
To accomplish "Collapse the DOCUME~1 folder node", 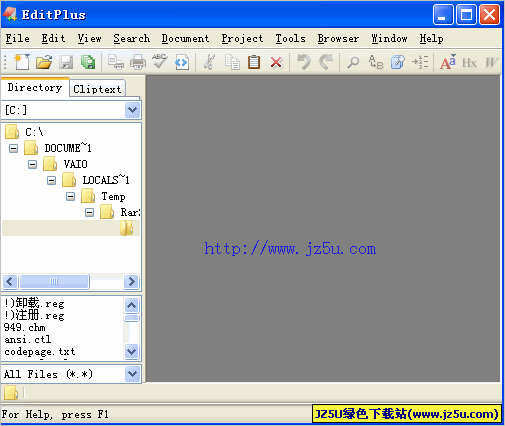I will pyautogui.click(x=13, y=148).
